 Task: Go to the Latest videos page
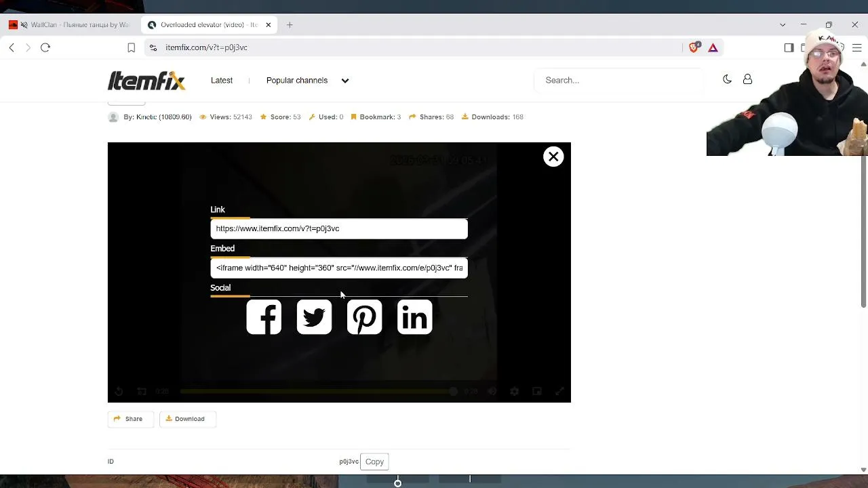(x=222, y=80)
